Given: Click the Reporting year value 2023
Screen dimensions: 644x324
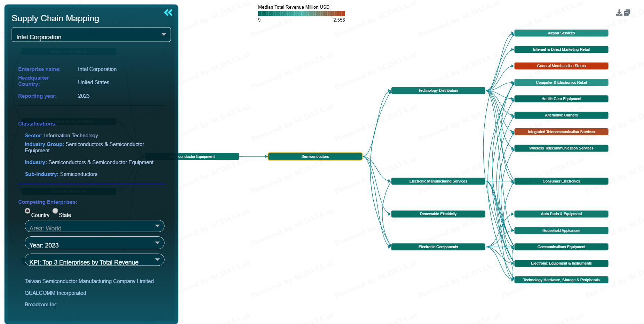Looking at the screenshot, I should click(x=84, y=96).
